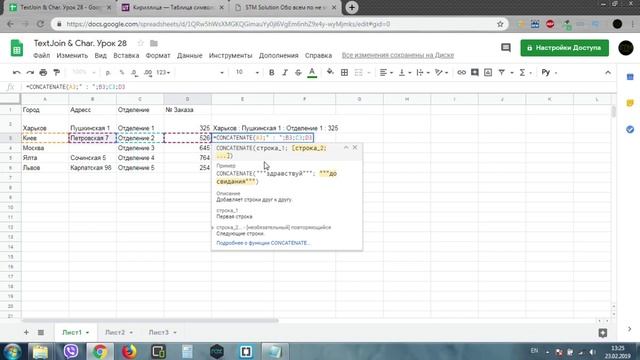Screen dimensions: 640x360
Task: Open 'Подробнее о функции CONCATENATE' link
Action: (x=263, y=243)
